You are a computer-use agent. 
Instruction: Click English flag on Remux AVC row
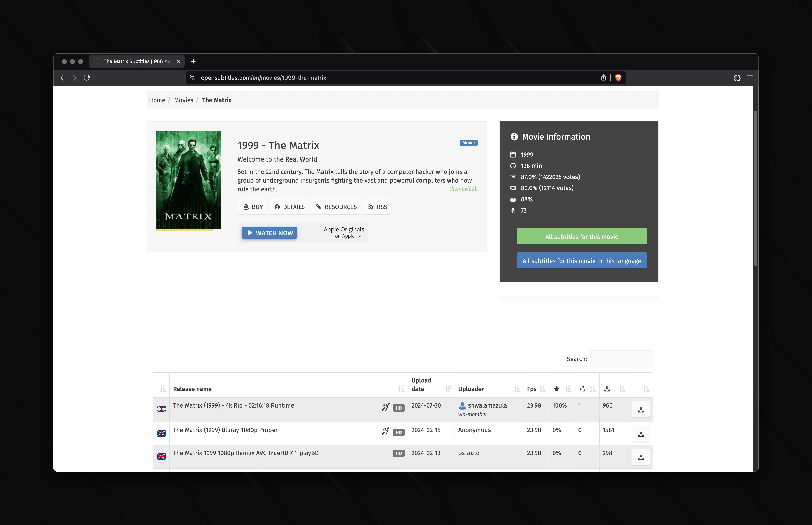161,456
